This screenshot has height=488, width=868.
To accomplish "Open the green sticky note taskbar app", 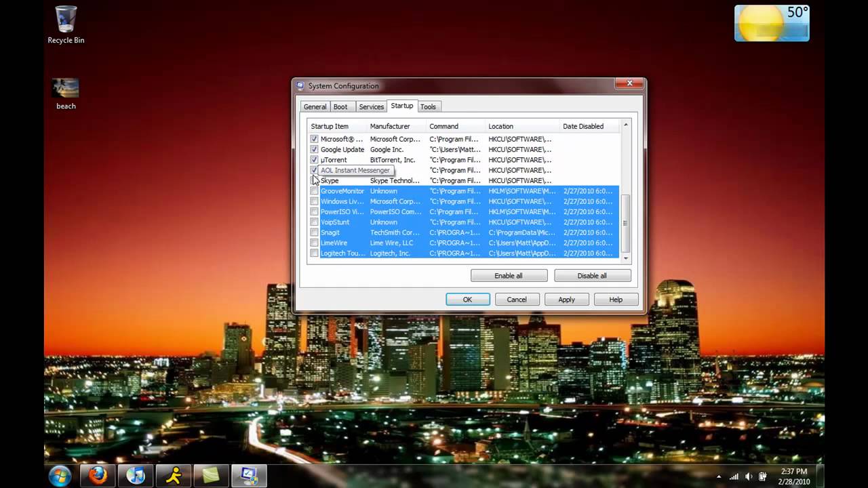I will [212, 475].
